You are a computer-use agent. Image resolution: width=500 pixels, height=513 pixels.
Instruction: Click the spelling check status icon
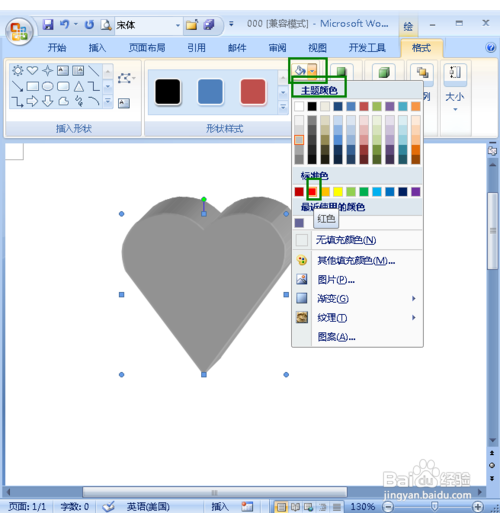(x=108, y=507)
